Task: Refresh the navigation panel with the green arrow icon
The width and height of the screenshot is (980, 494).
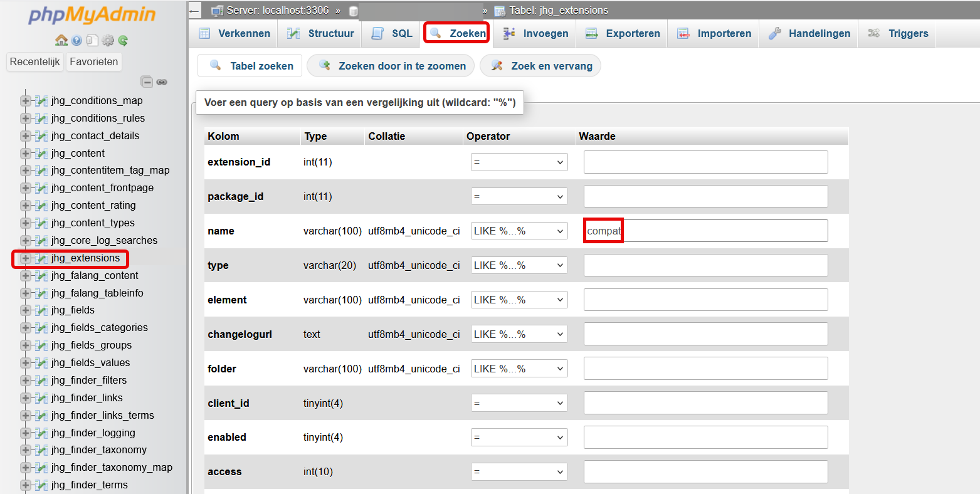Action: tap(124, 40)
